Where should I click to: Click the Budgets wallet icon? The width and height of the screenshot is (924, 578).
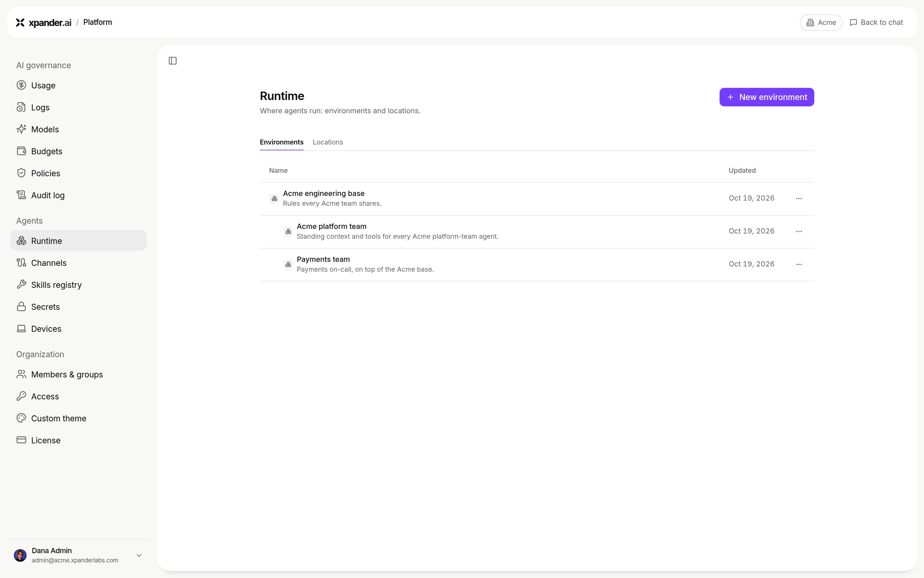[21, 151]
